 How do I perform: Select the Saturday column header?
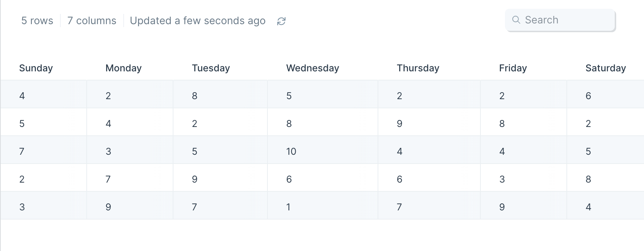(606, 68)
